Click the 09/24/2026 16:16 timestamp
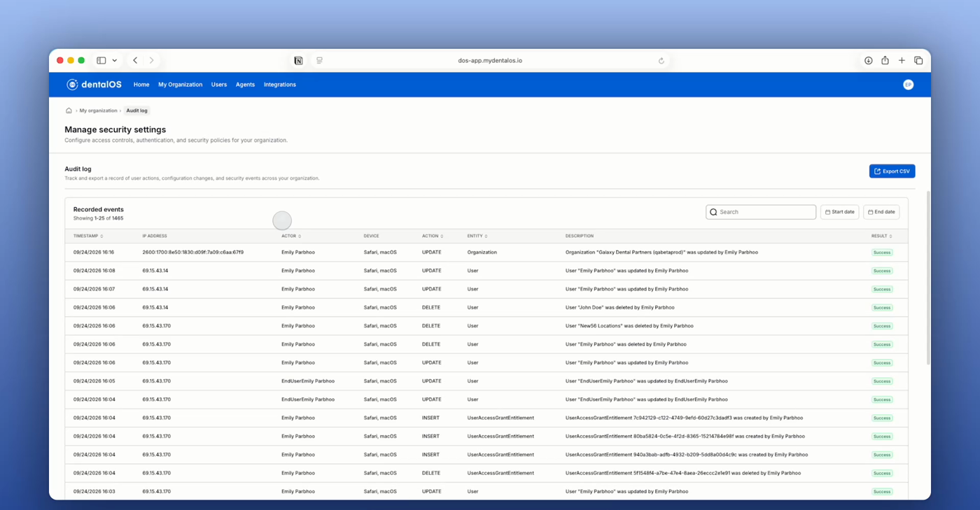Viewport: 980px width, 510px height. (x=94, y=253)
